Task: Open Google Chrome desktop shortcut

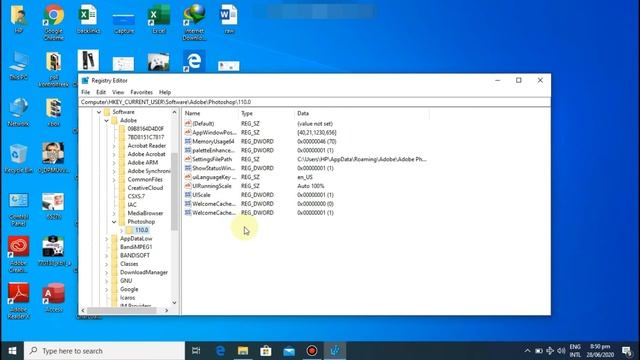Action: click(x=53, y=22)
